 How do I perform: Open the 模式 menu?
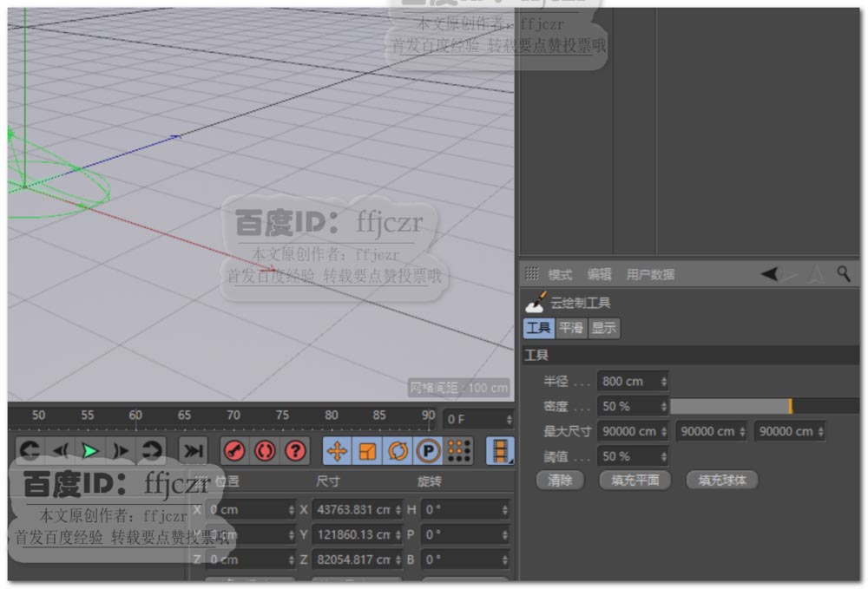[560, 274]
